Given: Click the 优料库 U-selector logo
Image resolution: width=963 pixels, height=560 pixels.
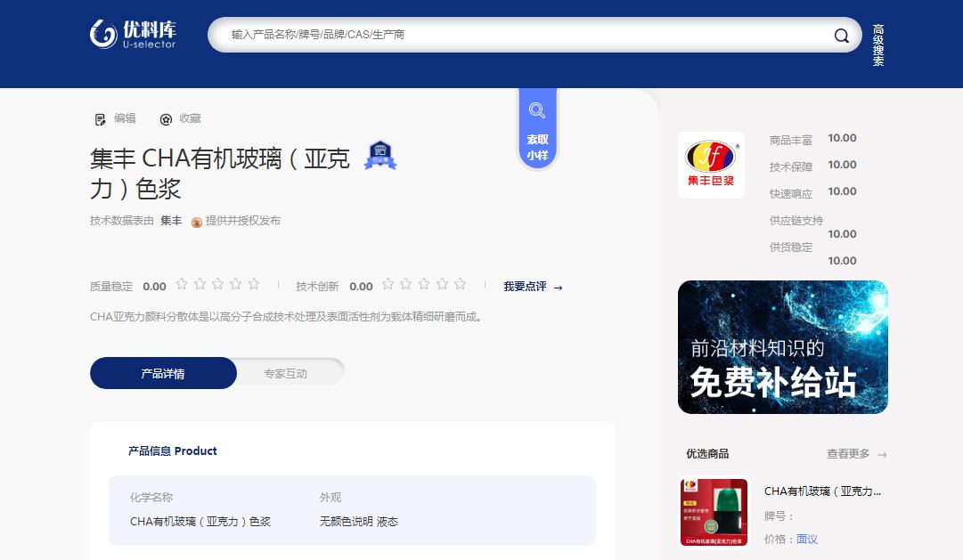Looking at the screenshot, I should coord(133,34).
